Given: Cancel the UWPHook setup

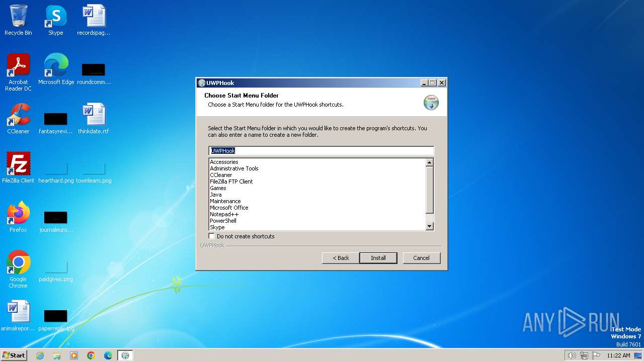Looking at the screenshot, I should pyautogui.click(x=422, y=258).
